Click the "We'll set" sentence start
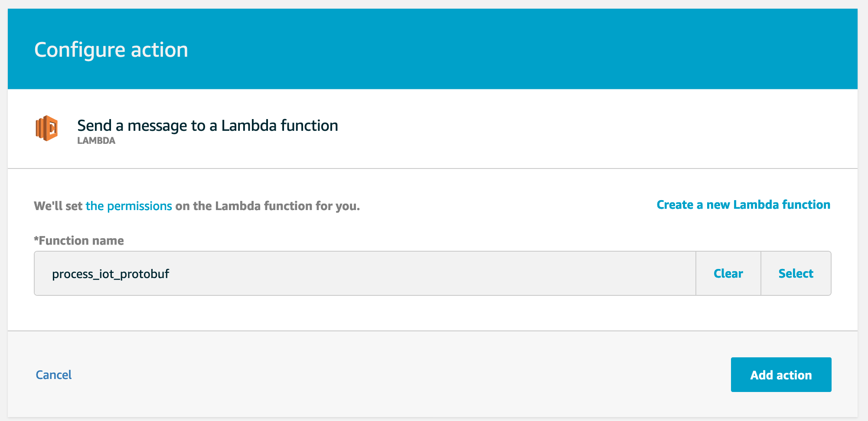868x421 pixels. coord(58,206)
